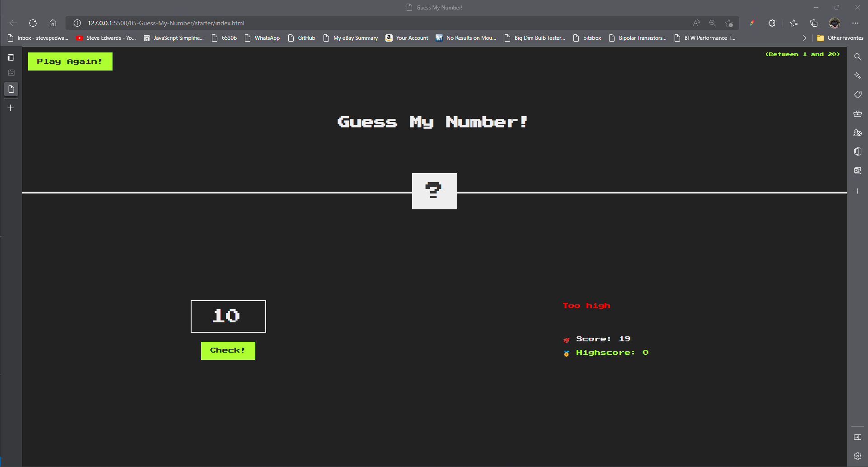Refresh the page with the reload icon
868x467 pixels.
33,23
